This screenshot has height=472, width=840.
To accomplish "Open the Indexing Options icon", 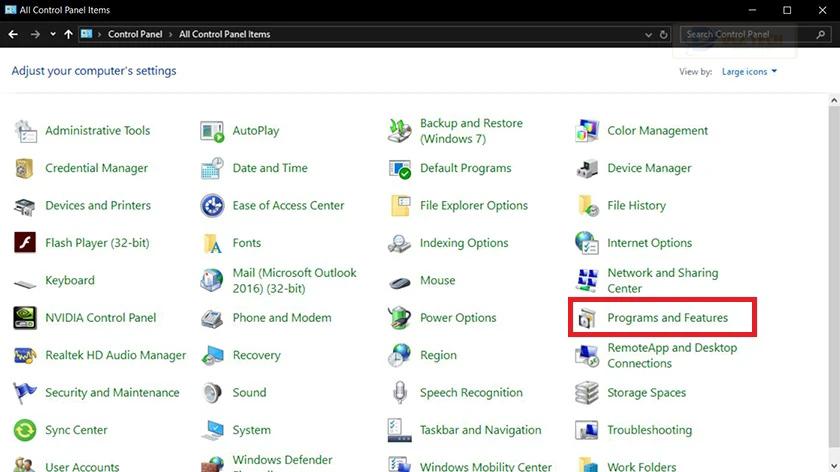I will (x=400, y=243).
